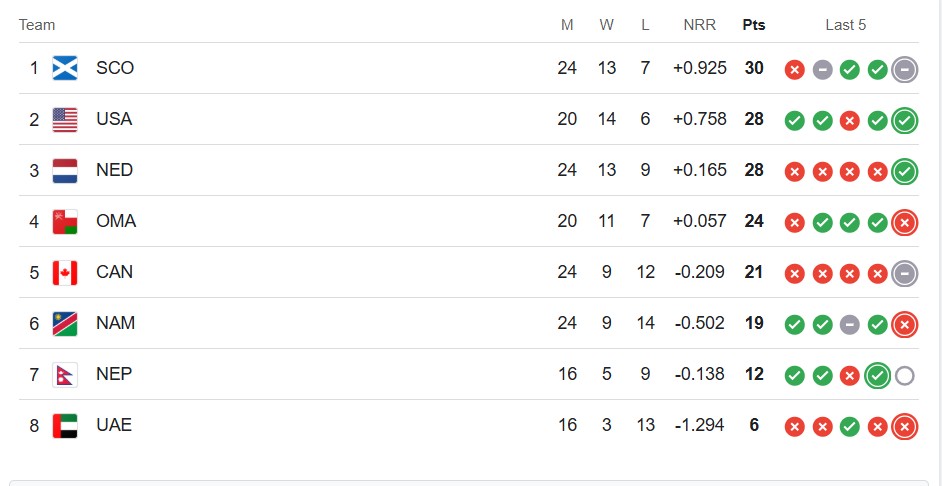Click the Scotland flag icon
This screenshot has width=942, height=486.
point(65,68)
